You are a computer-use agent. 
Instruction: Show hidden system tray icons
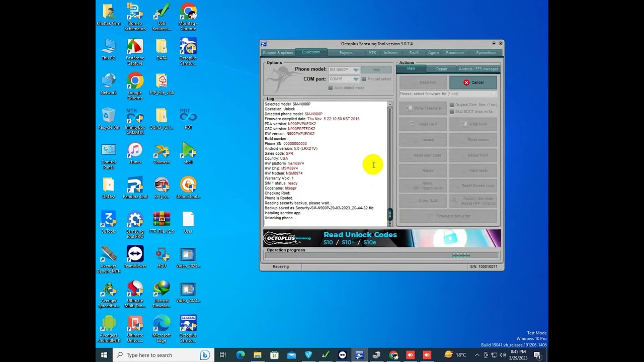pyautogui.click(x=477, y=355)
